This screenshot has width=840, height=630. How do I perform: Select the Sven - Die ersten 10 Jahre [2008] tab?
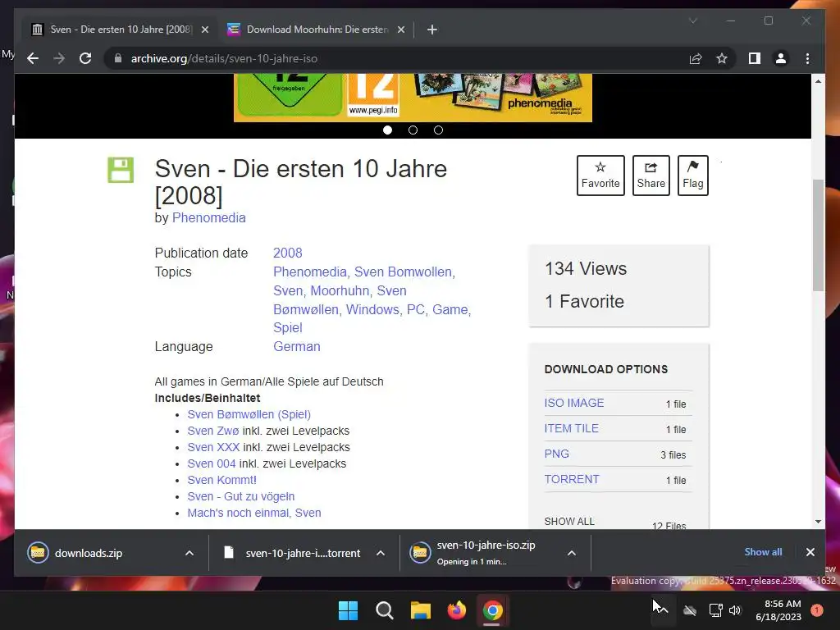[x=121, y=30]
